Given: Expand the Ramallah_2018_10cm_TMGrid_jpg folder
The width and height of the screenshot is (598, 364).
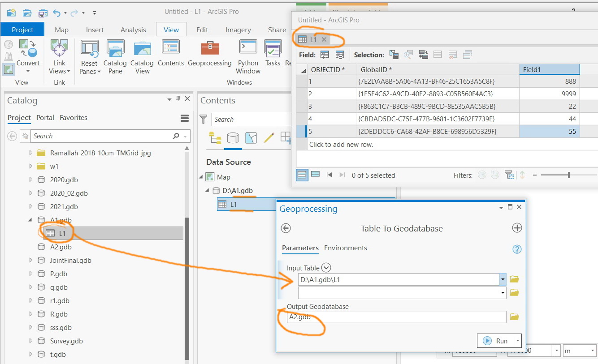Looking at the screenshot, I should coord(31,153).
